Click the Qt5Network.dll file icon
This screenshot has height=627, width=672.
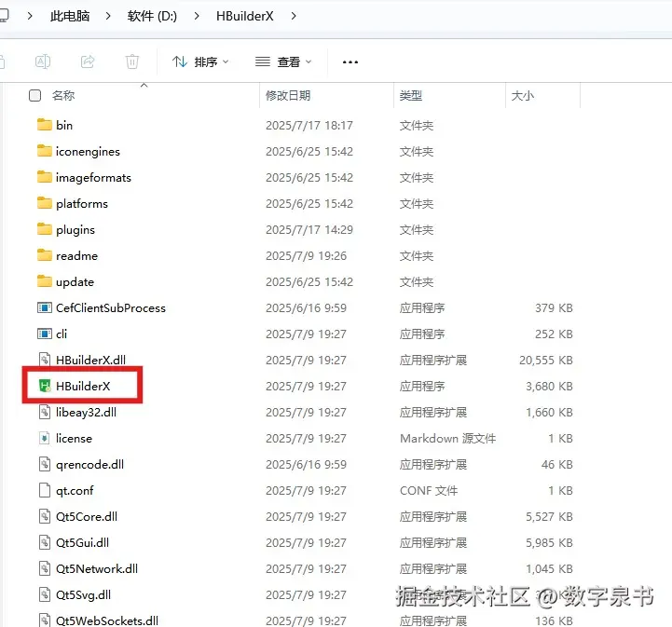tap(45, 568)
